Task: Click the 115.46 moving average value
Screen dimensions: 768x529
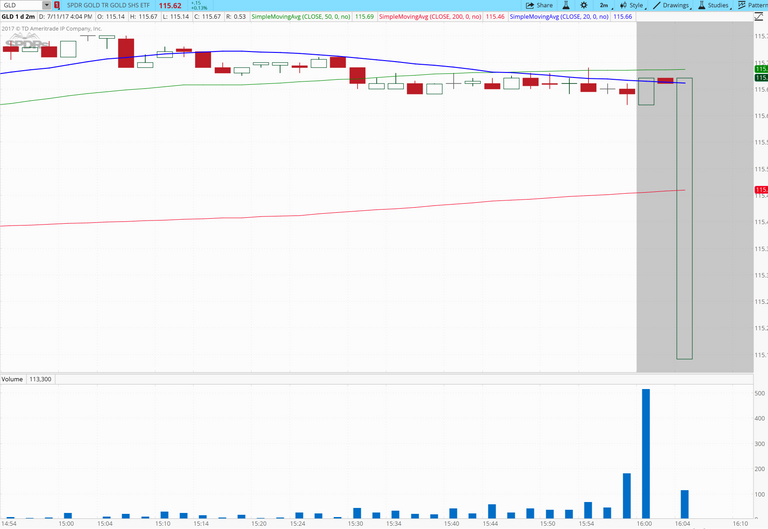Action: click(495, 17)
